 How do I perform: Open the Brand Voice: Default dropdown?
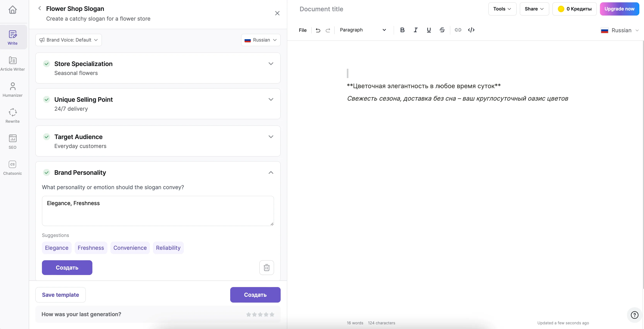(x=69, y=40)
